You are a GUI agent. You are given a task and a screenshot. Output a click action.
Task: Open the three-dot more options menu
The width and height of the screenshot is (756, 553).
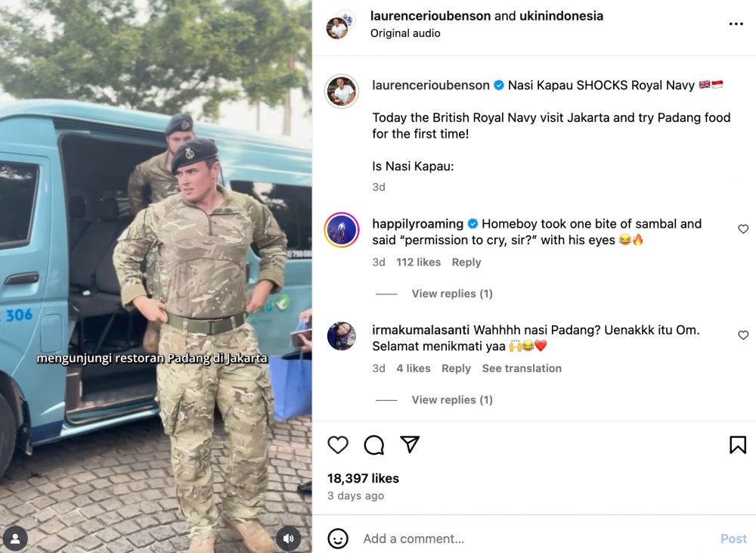coord(736,23)
